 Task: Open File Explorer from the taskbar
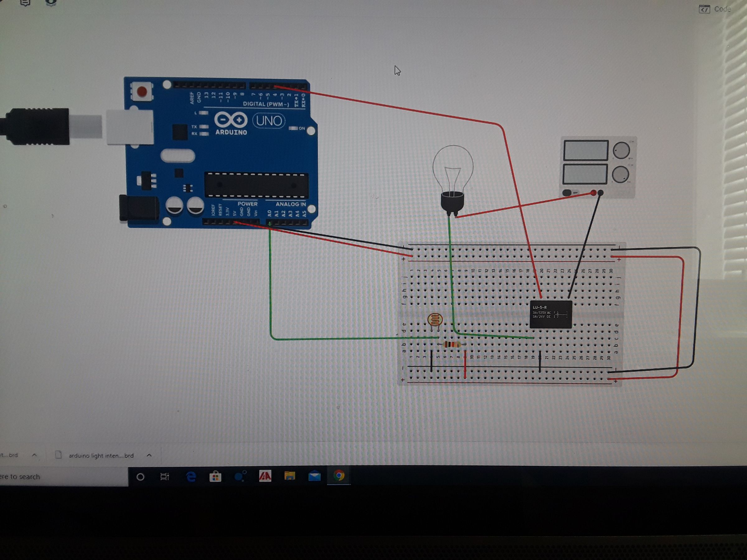(x=290, y=476)
